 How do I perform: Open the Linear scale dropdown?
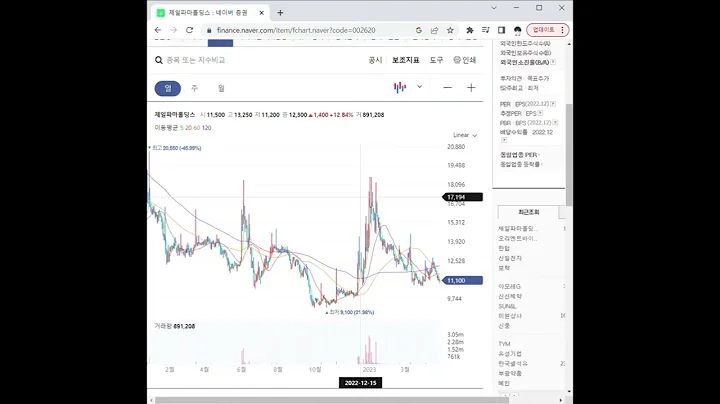pos(465,135)
